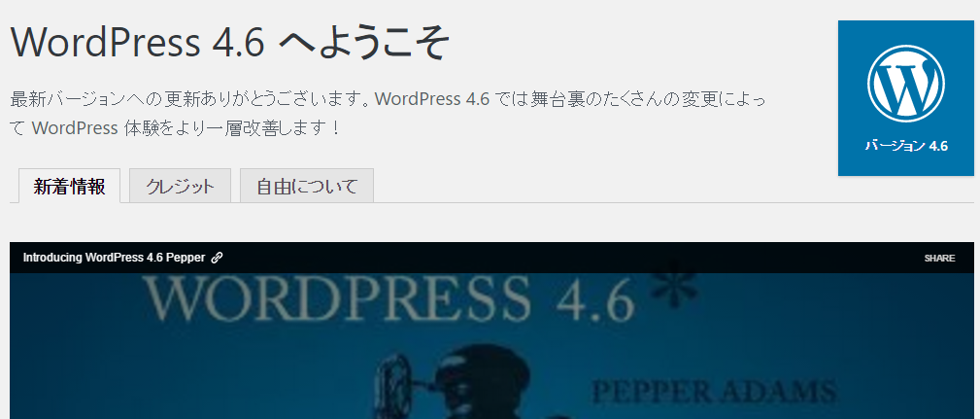
Task: Click the バージョン 4.6 badge label
Action: (x=906, y=146)
